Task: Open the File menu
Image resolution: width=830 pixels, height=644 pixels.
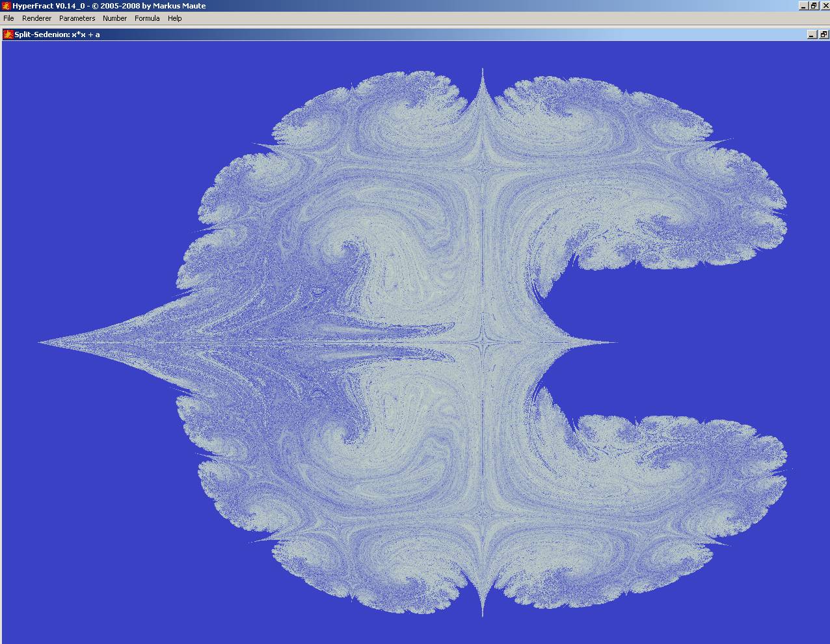Action: [x=8, y=18]
